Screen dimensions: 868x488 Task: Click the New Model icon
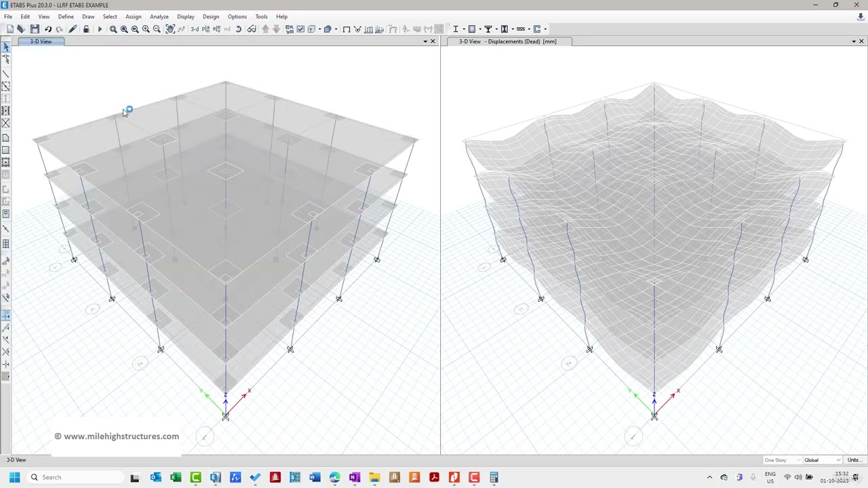9,29
